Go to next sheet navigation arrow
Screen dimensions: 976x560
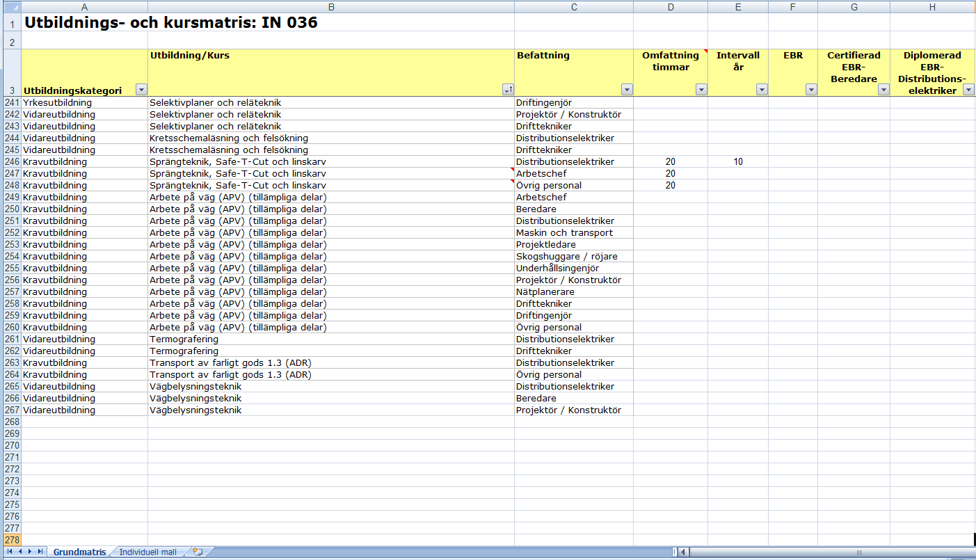[x=29, y=552]
